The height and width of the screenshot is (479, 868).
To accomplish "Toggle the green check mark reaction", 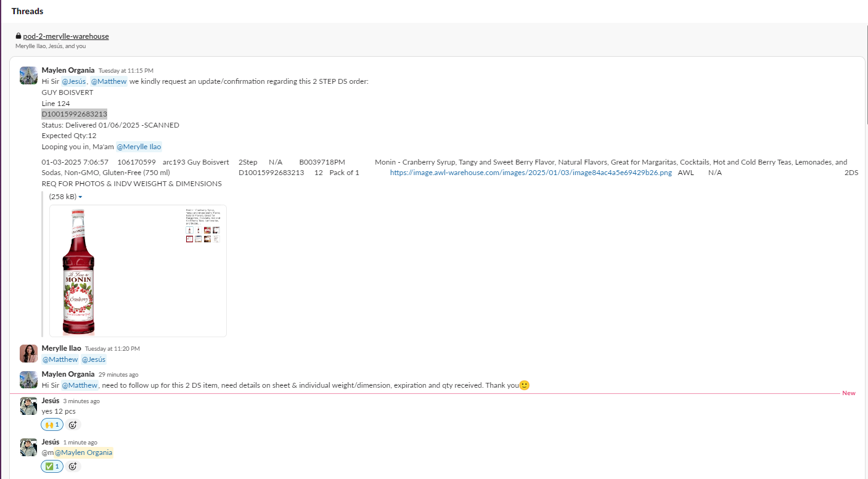I will click(52, 467).
